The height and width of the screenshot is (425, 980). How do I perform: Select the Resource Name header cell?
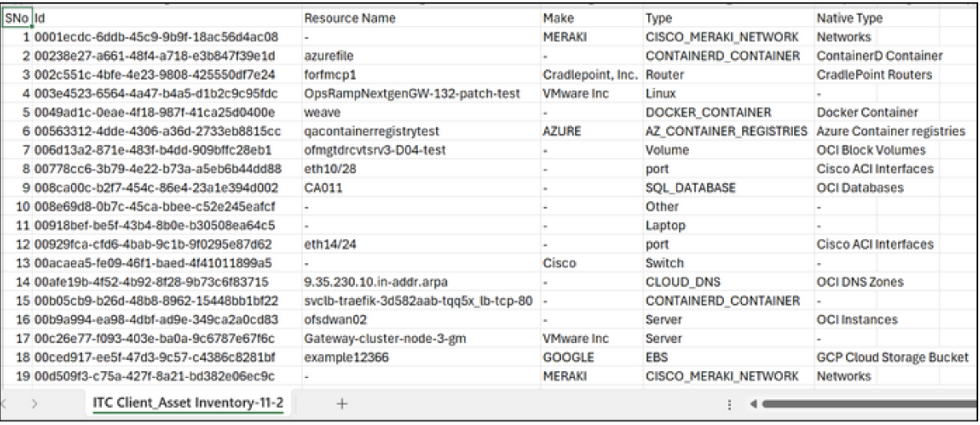350,18
